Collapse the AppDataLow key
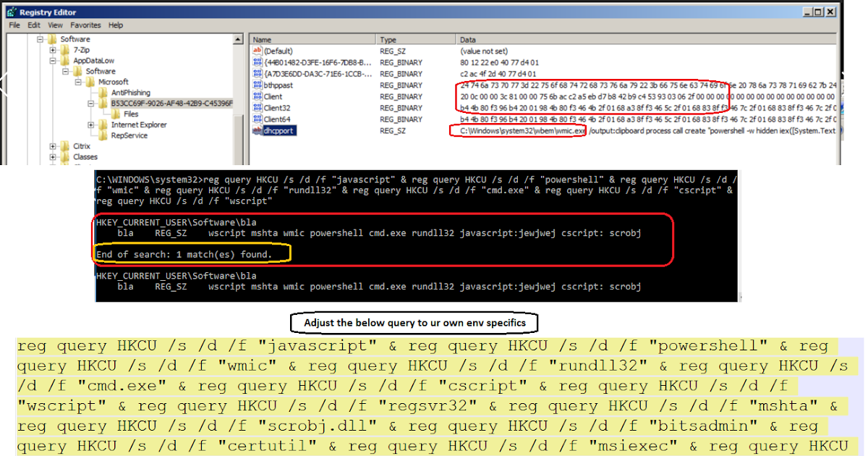The width and height of the screenshot is (868, 456). click(54, 61)
